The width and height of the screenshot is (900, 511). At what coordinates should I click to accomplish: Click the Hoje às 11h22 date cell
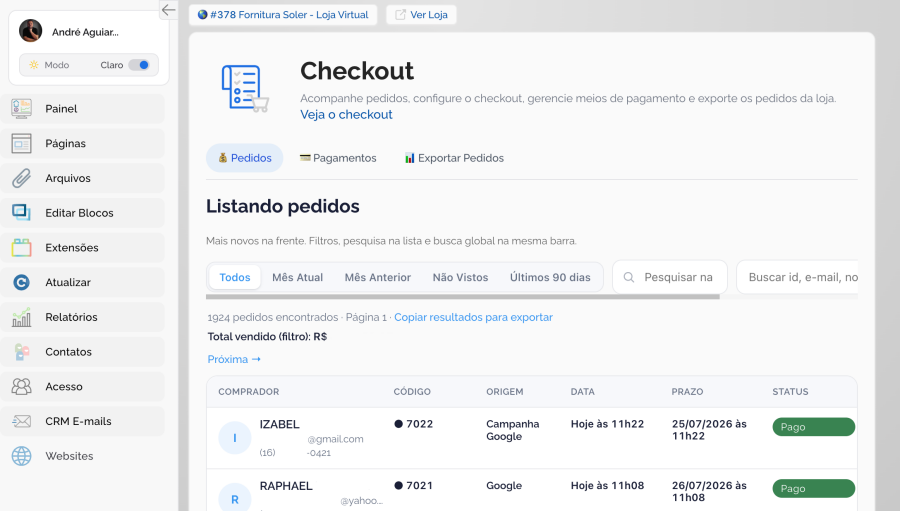(x=607, y=424)
